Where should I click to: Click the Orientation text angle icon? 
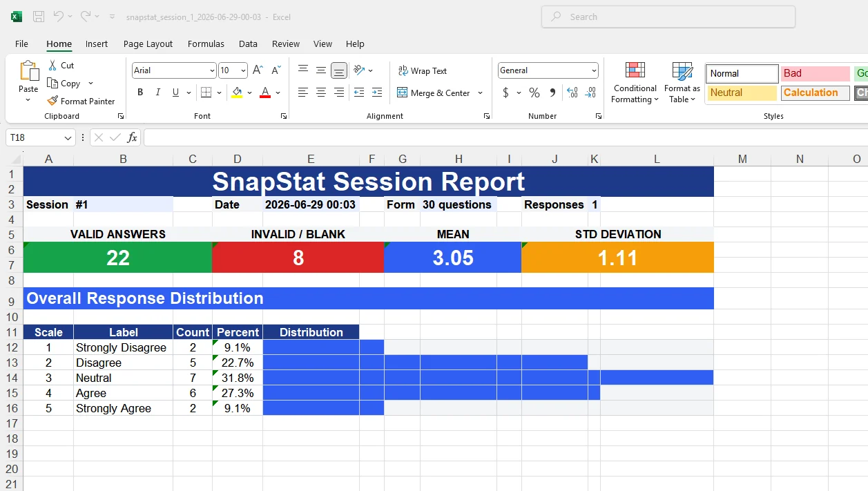tap(359, 70)
